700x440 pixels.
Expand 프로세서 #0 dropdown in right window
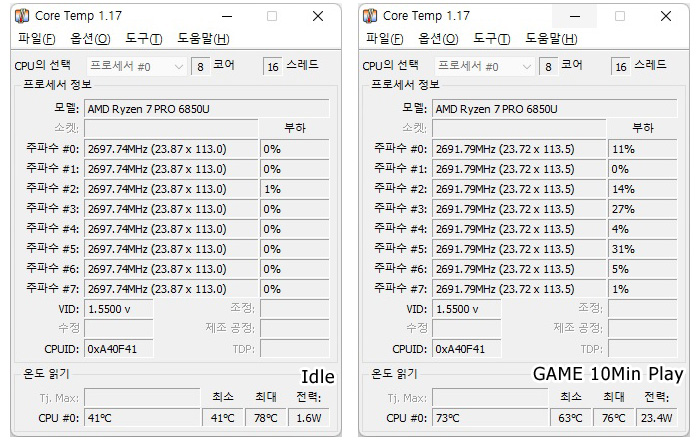[x=485, y=66]
